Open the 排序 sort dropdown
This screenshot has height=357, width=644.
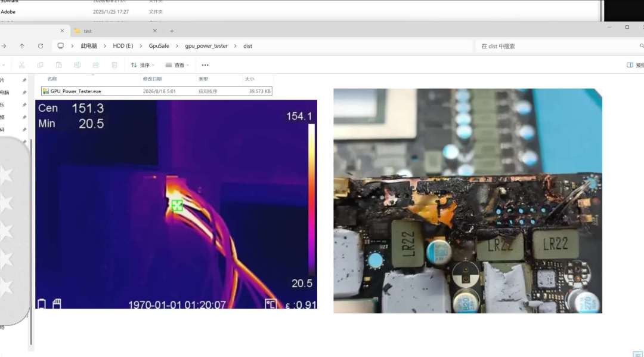143,65
